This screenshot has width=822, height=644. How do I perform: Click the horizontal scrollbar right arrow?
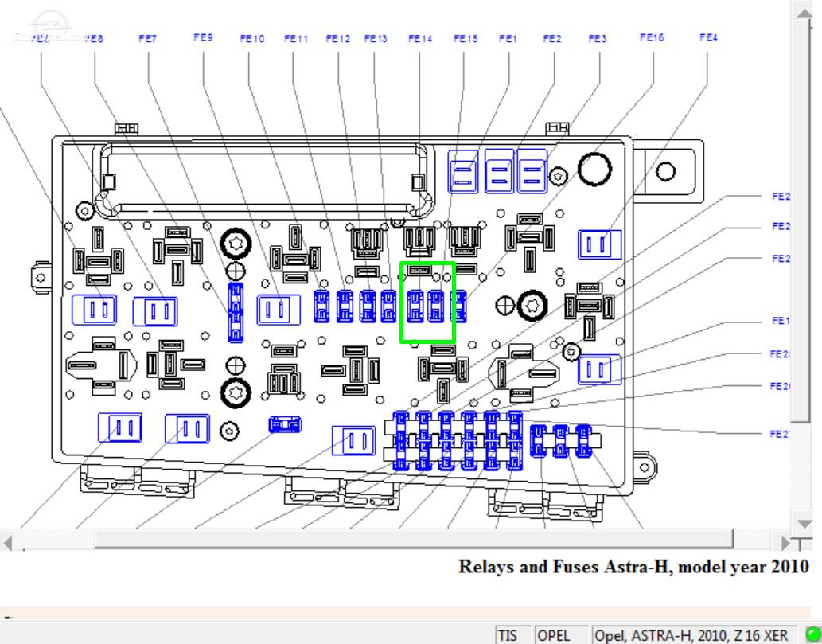tap(785, 542)
